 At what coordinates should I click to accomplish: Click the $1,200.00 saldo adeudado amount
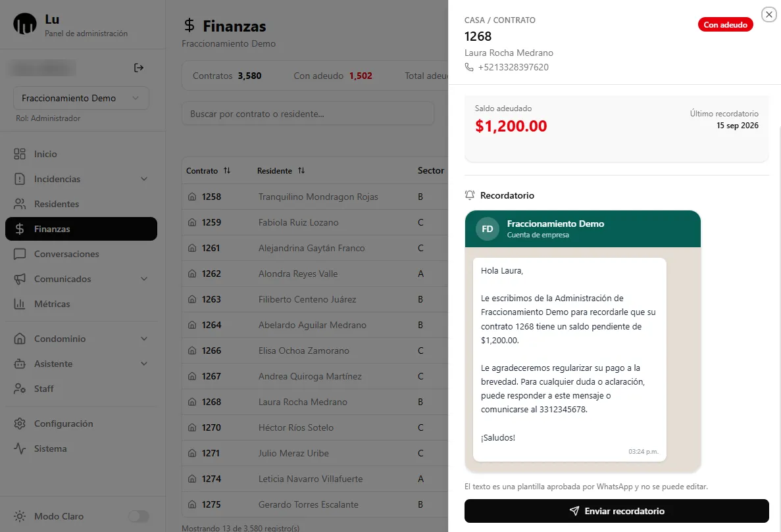(x=511, y=126)
